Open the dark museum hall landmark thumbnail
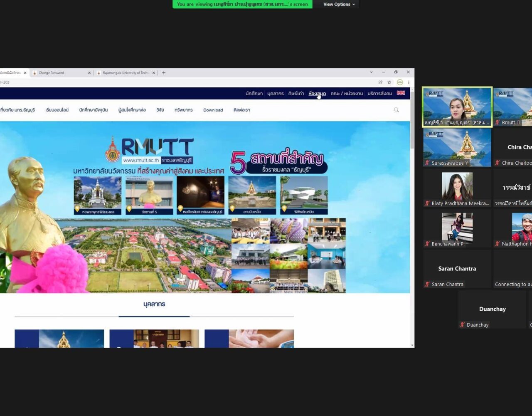Image resolution: width=532 pixels, height=416 pixels. point(201,196)
